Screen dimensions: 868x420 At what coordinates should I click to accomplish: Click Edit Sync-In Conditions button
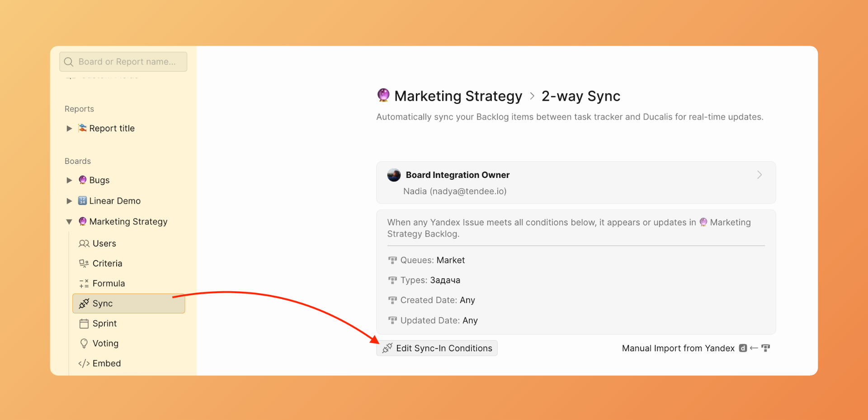coord(437,348)
